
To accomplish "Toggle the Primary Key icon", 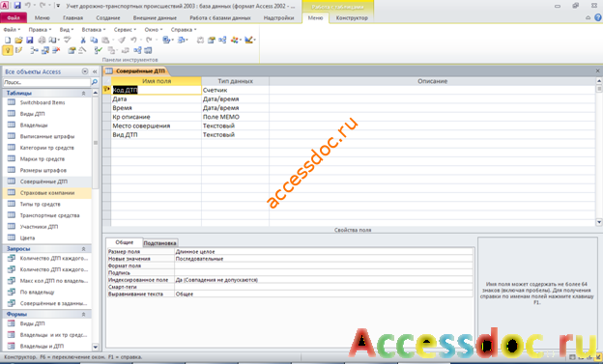I will [8, 50].
